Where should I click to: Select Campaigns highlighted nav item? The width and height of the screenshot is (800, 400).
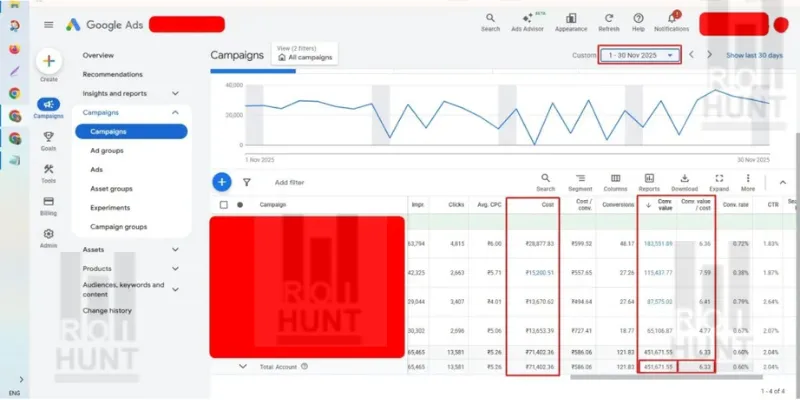(x=131, y=132)
